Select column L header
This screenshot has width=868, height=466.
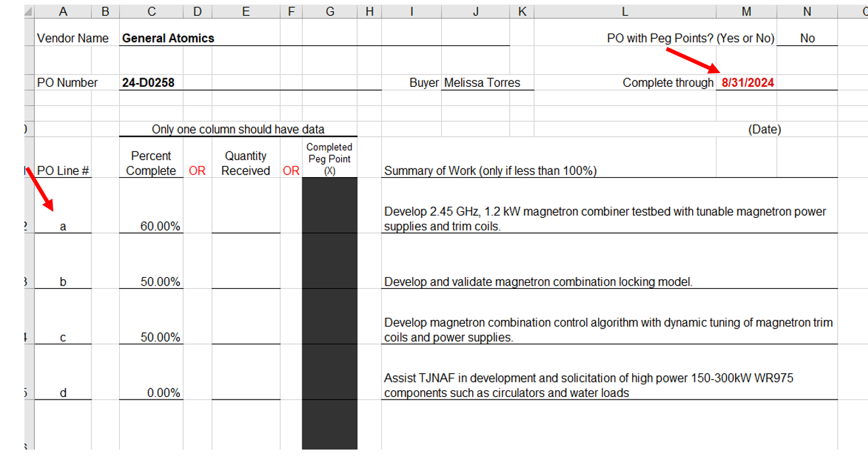tap(624, 11)
